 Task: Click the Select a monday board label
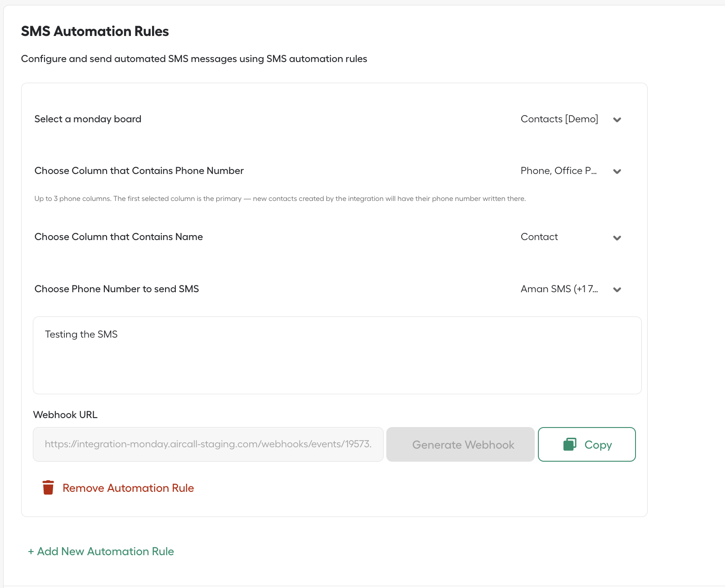(x=88, y=119)
